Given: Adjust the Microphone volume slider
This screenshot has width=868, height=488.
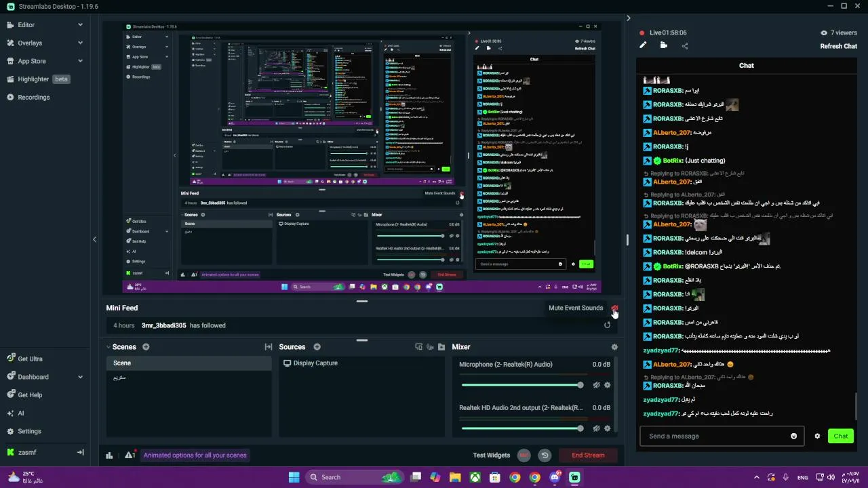Looking at the screenshot, I should pos(521,385).
